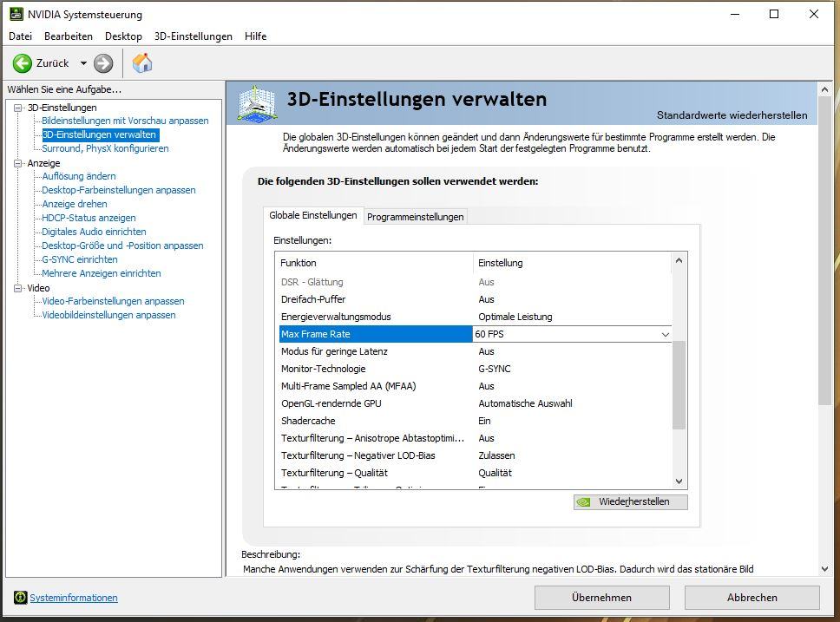This screenshot has width=840, height=622.
Task: Click the main panel scroll-up arrow
Action: click(x=824, y=89)
